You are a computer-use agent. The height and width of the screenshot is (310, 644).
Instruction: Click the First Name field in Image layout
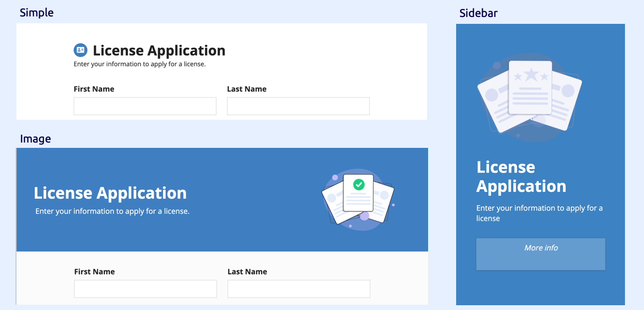point(146,289)
